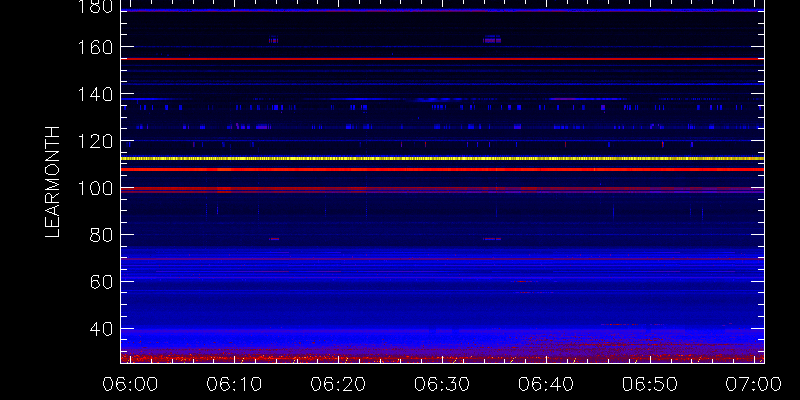
Task: Click the 140 frequency axis label
Action: pyautogui.click(x=94, y=94)
